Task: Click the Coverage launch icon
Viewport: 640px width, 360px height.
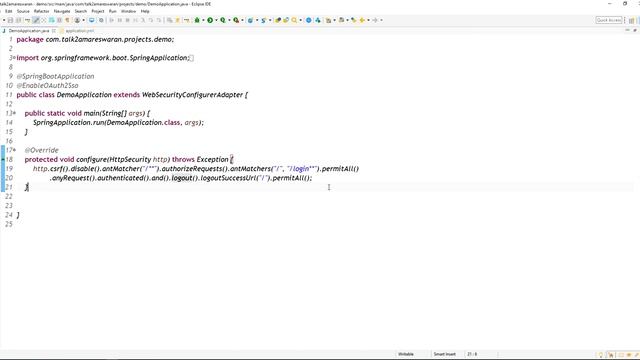Action: tap(223, 20)
